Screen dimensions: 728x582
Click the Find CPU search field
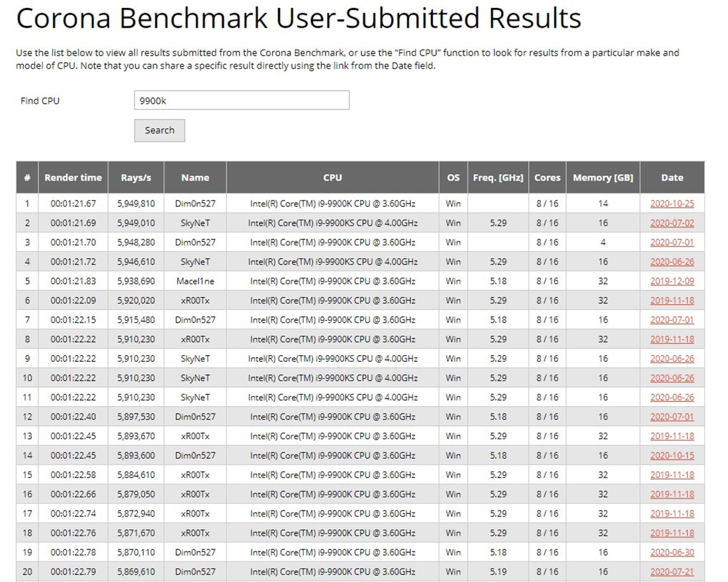242,101
